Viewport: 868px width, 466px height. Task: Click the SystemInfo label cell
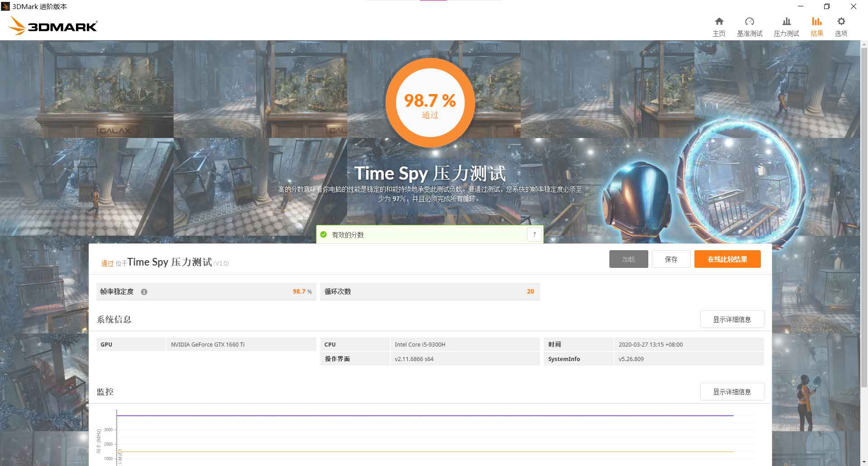point(579,359)
